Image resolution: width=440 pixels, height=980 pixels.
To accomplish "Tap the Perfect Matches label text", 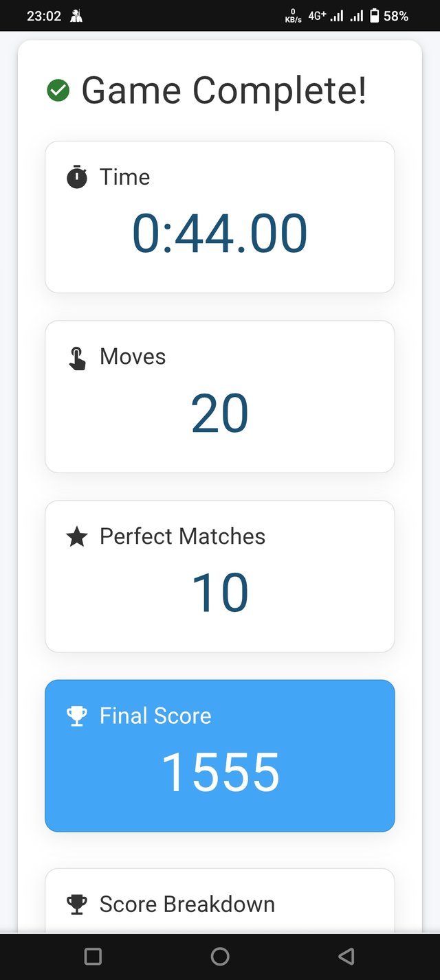I will [x=182, y=536].
